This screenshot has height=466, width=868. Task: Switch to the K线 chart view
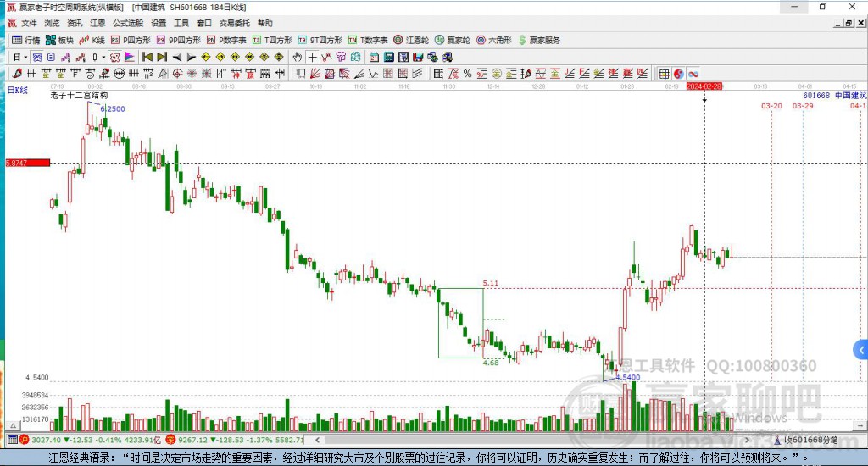(92, 40)
